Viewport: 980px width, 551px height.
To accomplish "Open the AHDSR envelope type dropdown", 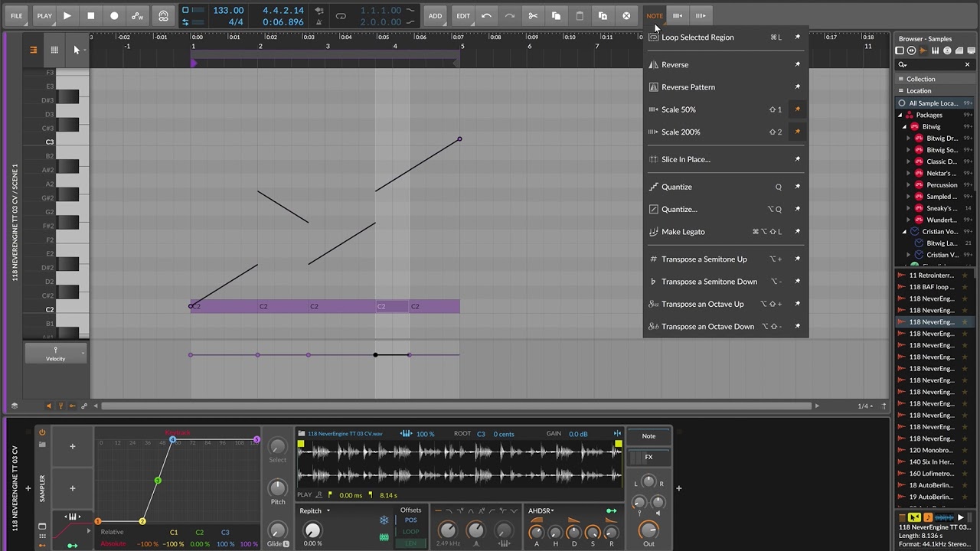I will point(541,510).
